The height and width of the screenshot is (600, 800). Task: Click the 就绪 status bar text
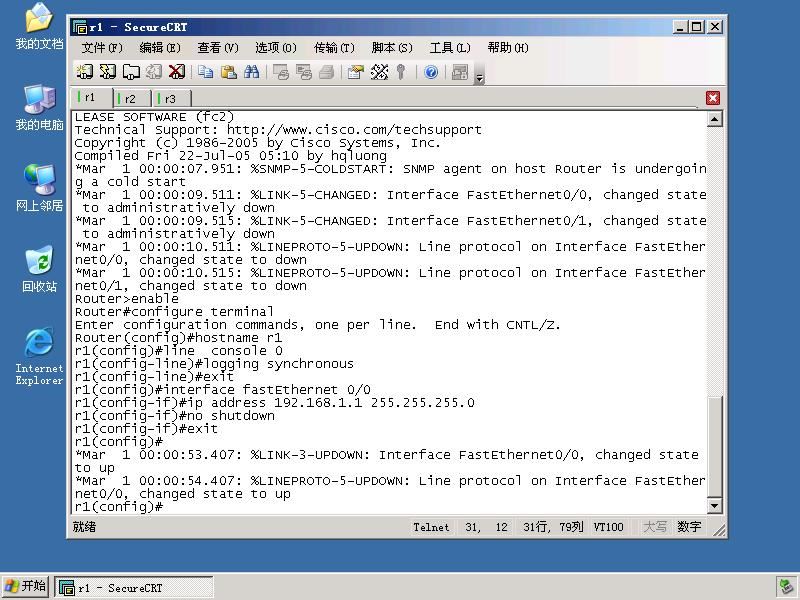tap(84, 527)
